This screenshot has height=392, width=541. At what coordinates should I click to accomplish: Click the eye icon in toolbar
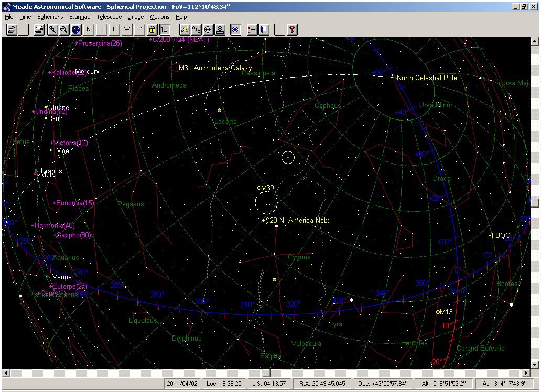pyautogui.click(x=235, y=29)
